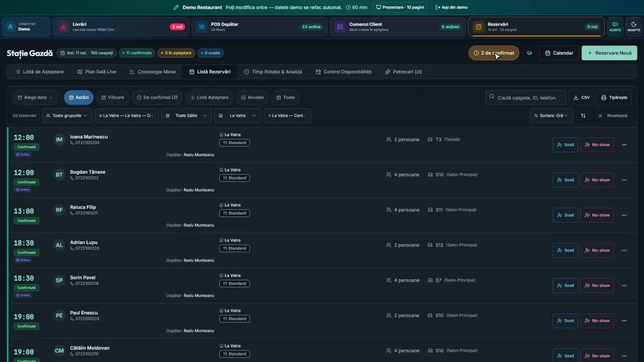Viewport: 644px width, 362px height.
Task: Click the sort direction arrows icon
Action: point(583,116)
